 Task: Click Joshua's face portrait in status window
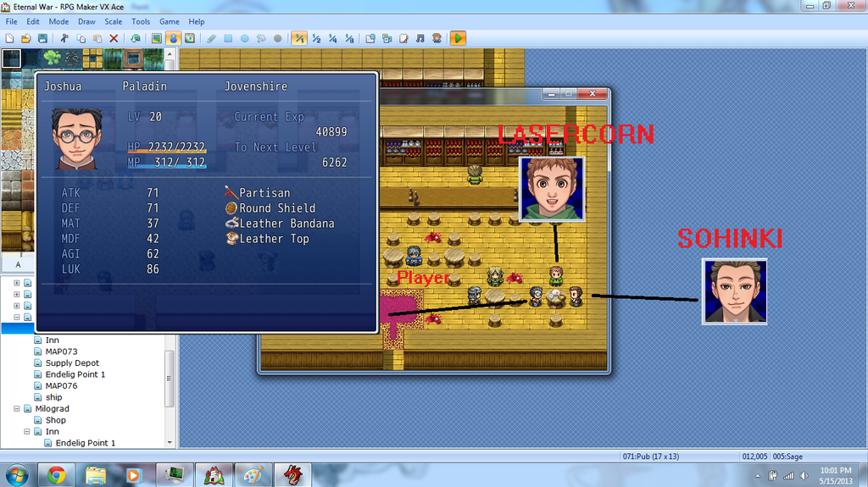point(77,139)
